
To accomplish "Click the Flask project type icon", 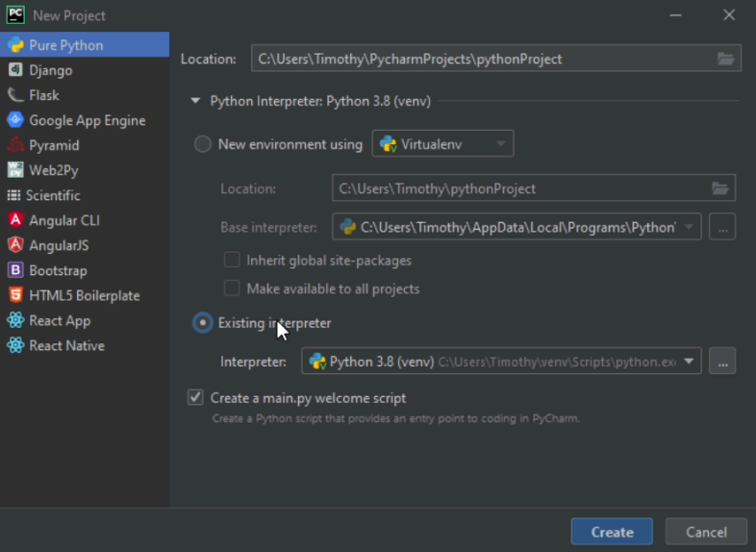I will (x=15, y=95).
